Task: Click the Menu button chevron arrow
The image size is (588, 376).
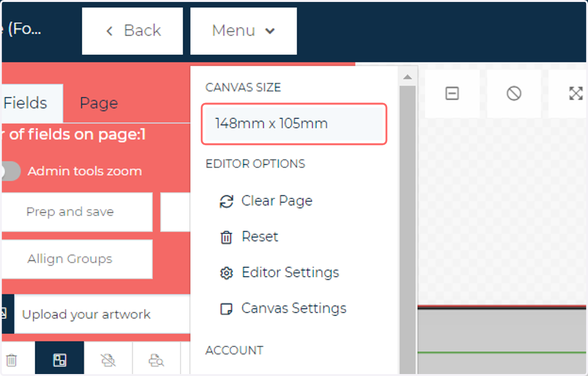Action: click(270, 31)
